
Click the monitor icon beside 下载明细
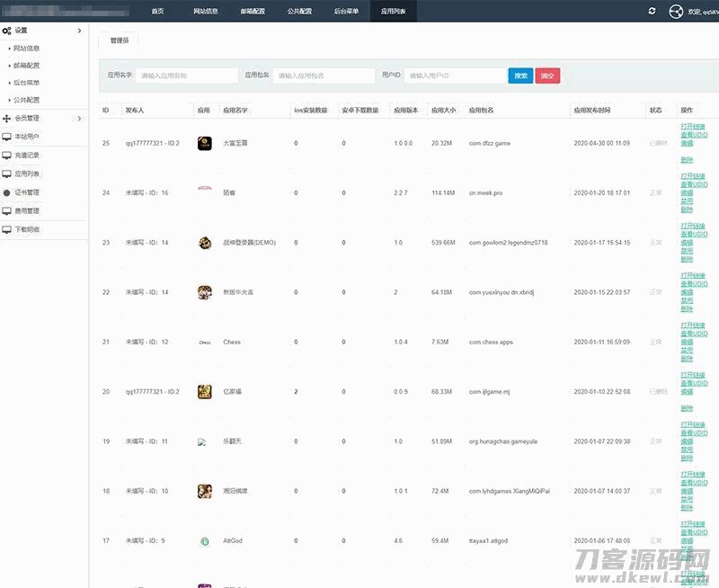[x=7, y=229]
